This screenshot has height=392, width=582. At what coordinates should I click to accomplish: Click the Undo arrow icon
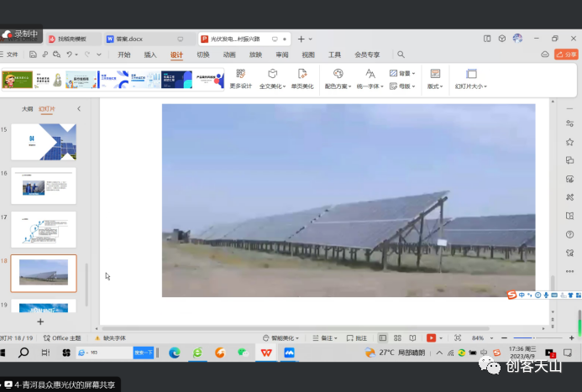69,55
